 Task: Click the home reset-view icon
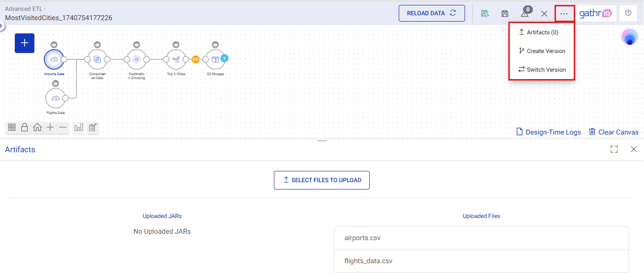click(37, 128)
